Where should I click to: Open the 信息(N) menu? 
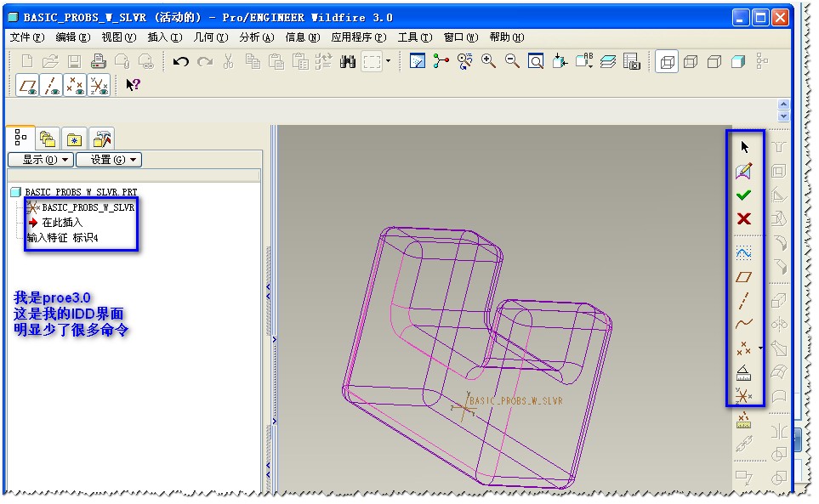pyautogui.click(x=303, y=37)
